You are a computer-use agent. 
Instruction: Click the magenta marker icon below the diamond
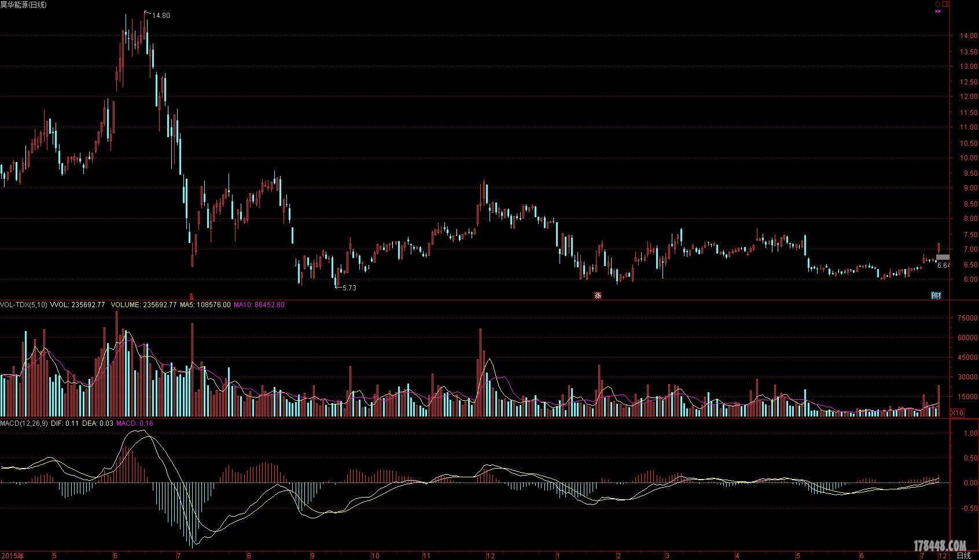(x=938, y=10)
